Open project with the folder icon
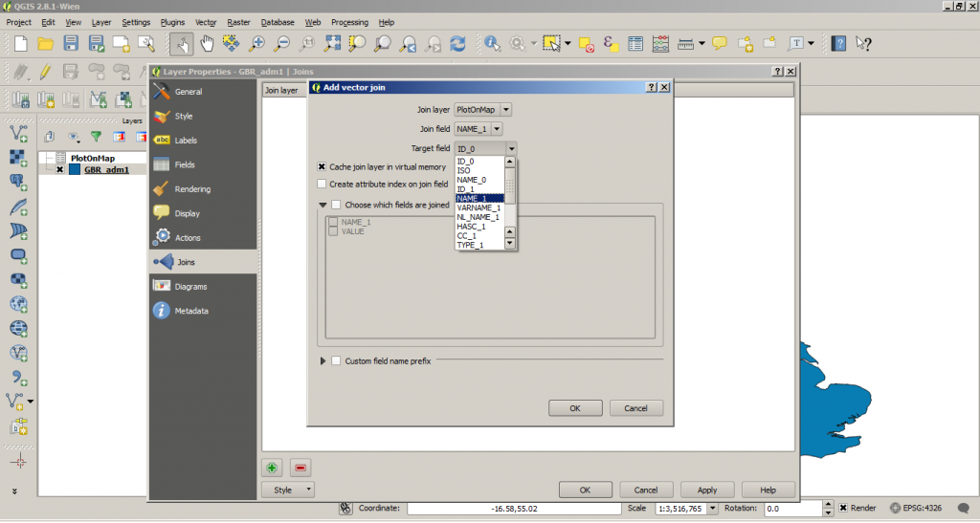Viewport: 980px width, 523px height. click(46, 44)
